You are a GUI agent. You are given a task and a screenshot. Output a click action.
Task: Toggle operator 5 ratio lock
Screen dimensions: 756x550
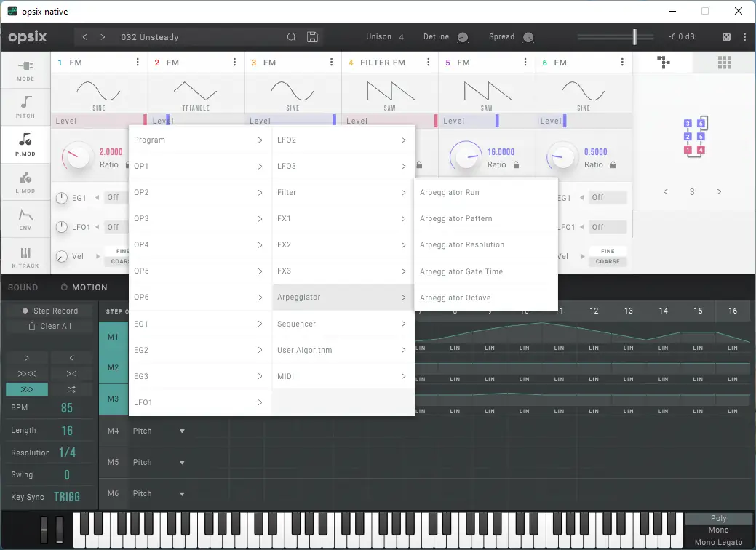(516, 165)
